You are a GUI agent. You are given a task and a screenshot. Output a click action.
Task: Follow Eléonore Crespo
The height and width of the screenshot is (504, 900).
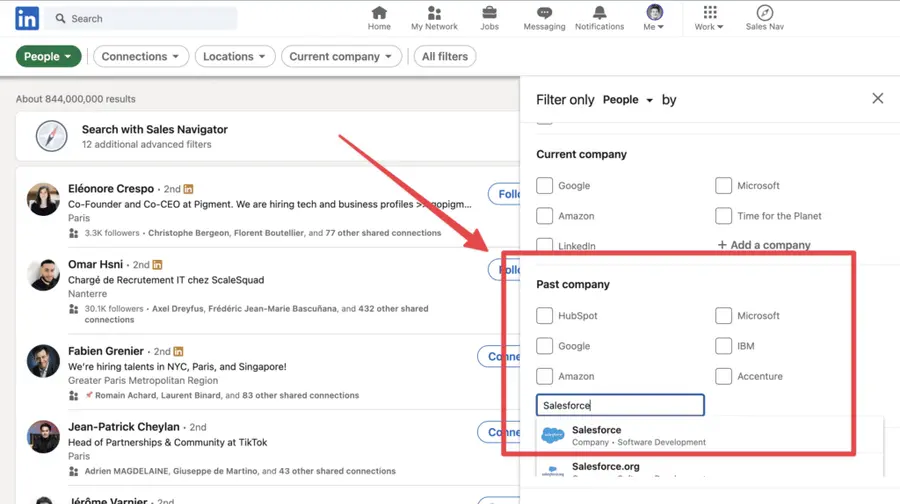(504, 194)
